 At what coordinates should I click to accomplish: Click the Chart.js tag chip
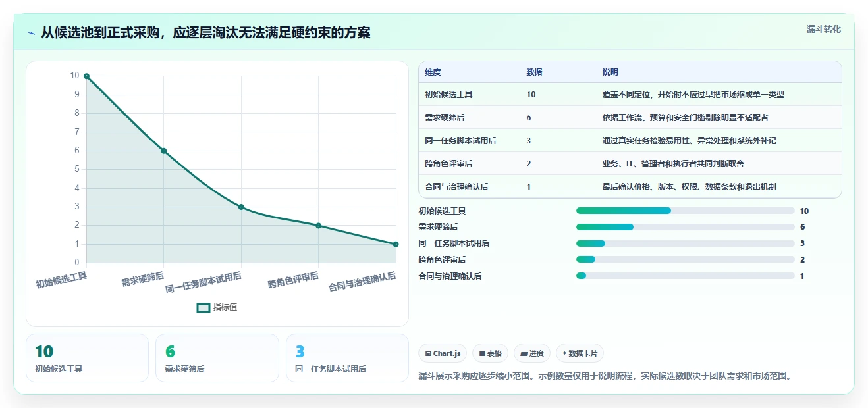tap(443, 353)
